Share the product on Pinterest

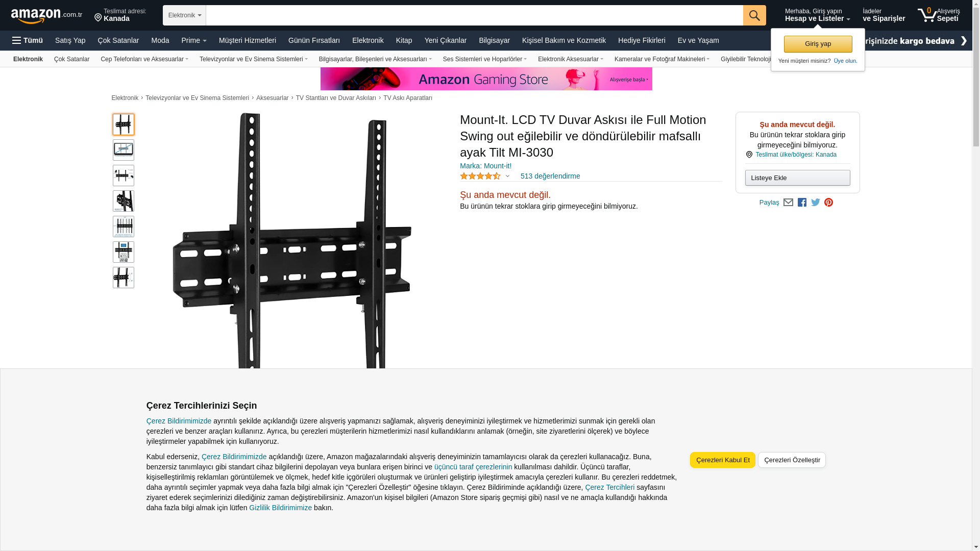[x=828, y=203]
